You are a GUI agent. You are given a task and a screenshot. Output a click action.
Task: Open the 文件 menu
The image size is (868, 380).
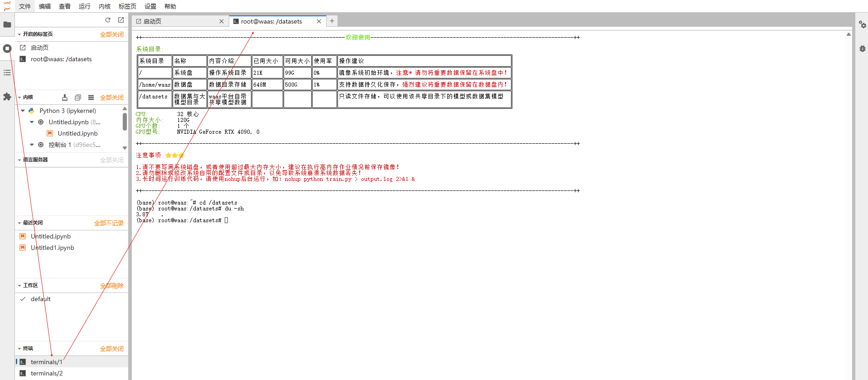25,6
